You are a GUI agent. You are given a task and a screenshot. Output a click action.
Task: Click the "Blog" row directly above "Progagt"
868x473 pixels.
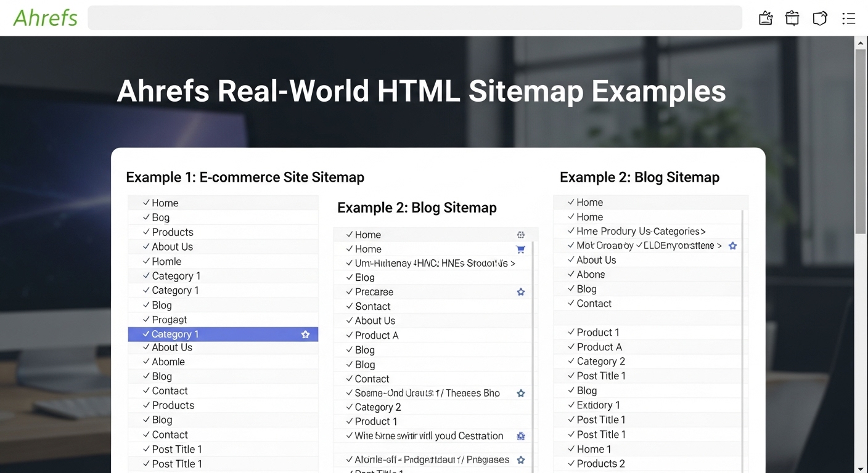pos(223,305)
